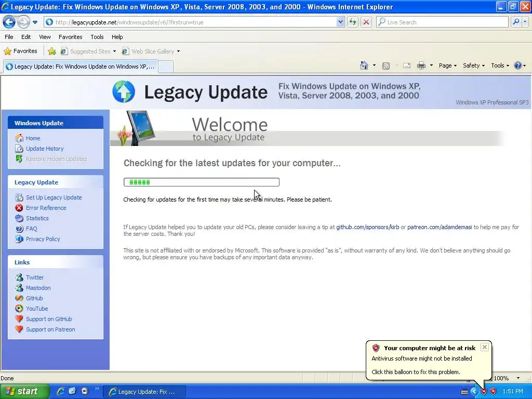This screenshot has width=532, height=399.
Task: Close the security warning balloon
Action: coord(485,347)
